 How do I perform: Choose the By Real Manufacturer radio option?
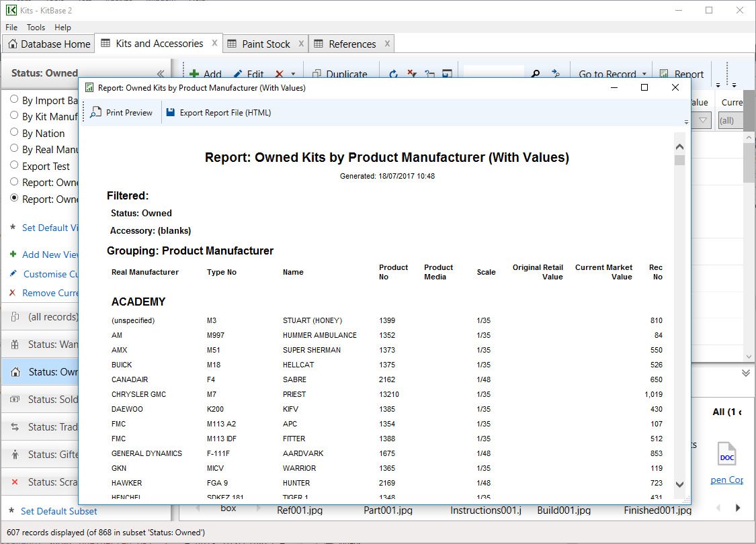[x=14, y=149]
